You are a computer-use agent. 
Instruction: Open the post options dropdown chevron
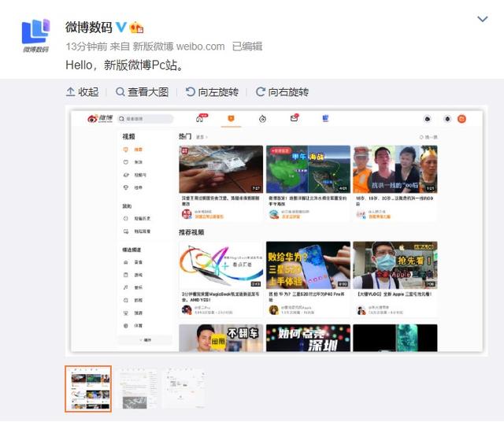pyautogui.click(x=483, y=20)
